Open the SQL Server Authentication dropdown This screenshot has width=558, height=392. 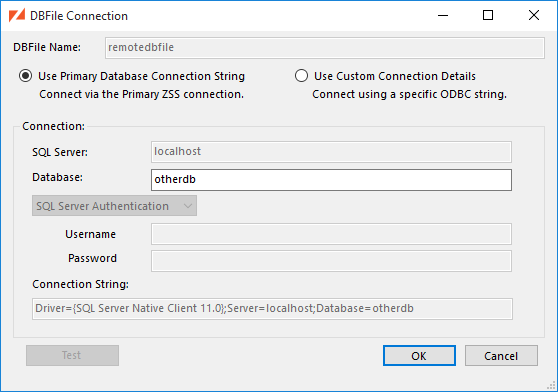114,206
